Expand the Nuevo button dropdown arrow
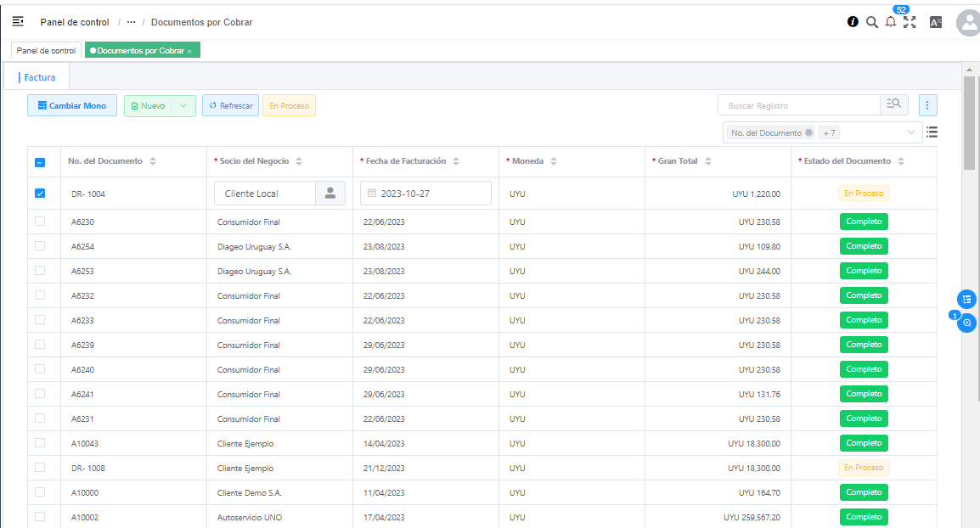The image size is (980, 528). tap(183, 106)
